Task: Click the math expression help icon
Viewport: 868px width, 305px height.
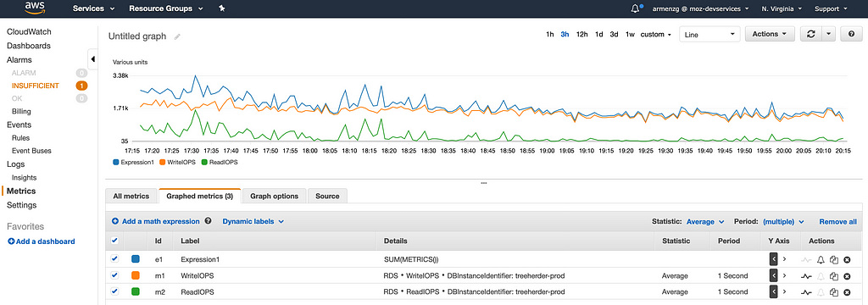Action: [x=209, y=221]
